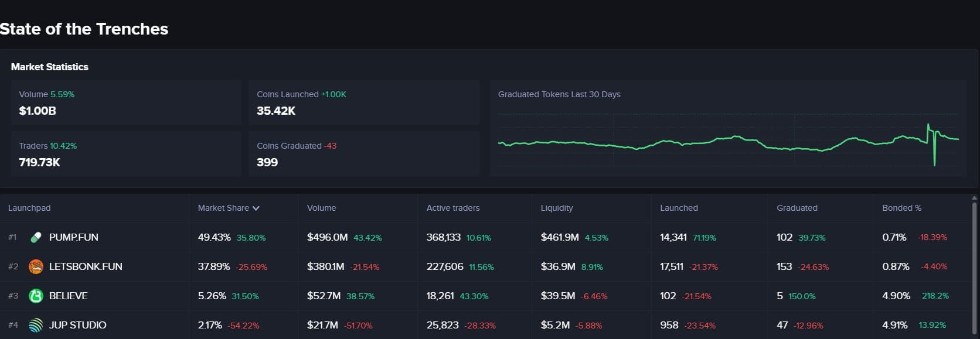Click the $1.00B total volume value

[38, 111]
